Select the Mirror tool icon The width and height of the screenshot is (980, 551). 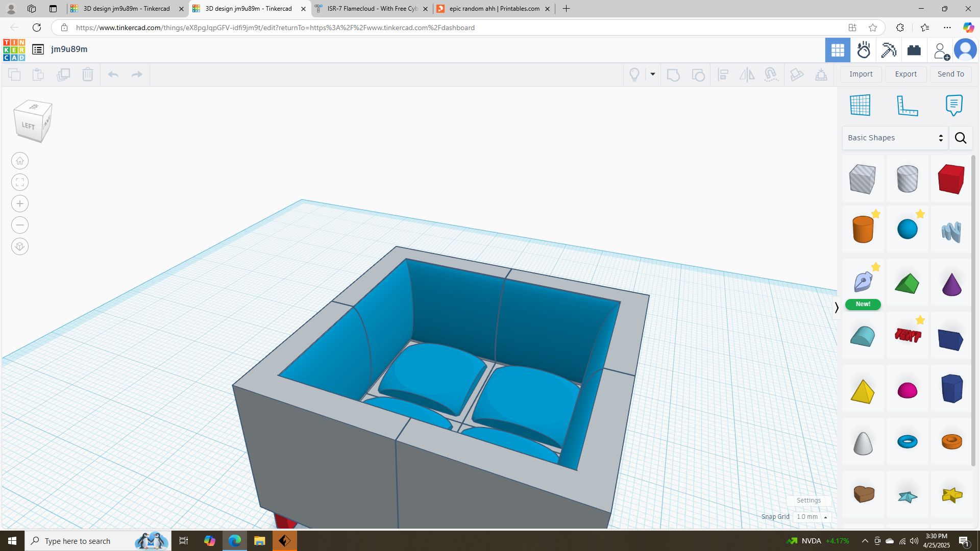click(747, 74)
